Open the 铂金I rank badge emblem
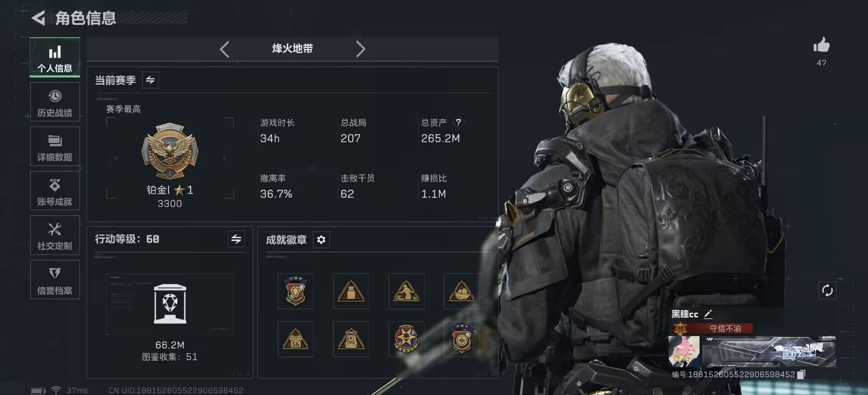 pos(170,151)
